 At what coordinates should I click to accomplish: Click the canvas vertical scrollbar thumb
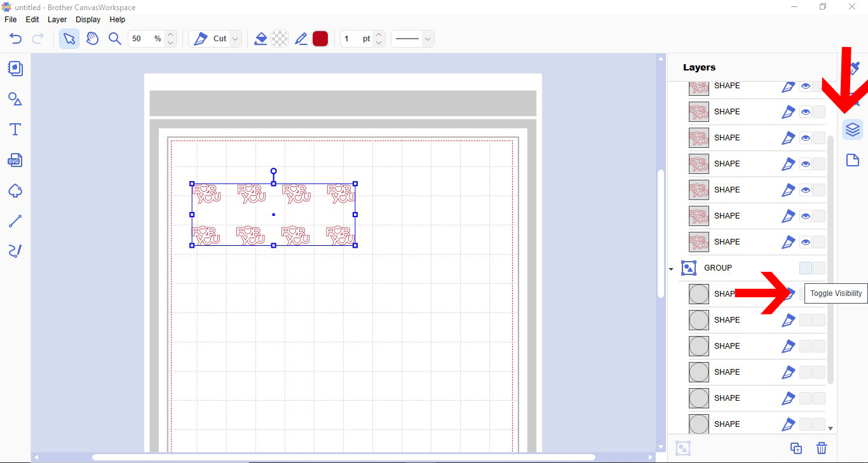click(661, 233)
